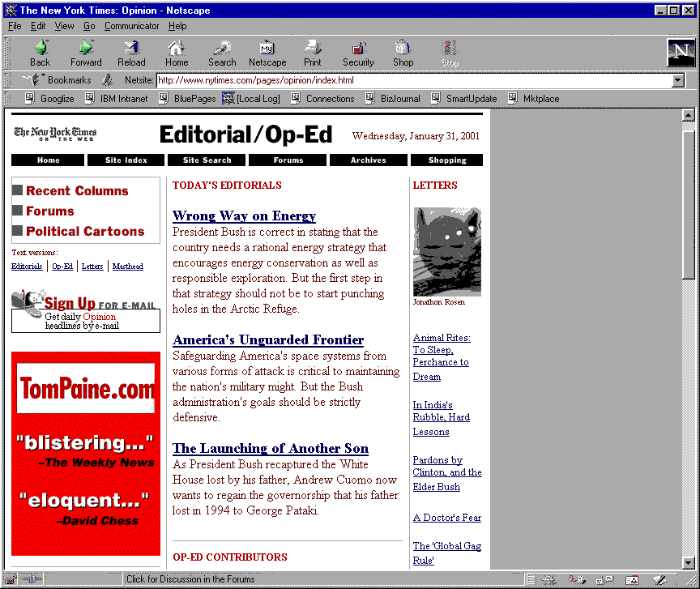Screen dimensions: 700x589
Task: Go back with the Back toolbar icon
Action: tap(41, 53)
